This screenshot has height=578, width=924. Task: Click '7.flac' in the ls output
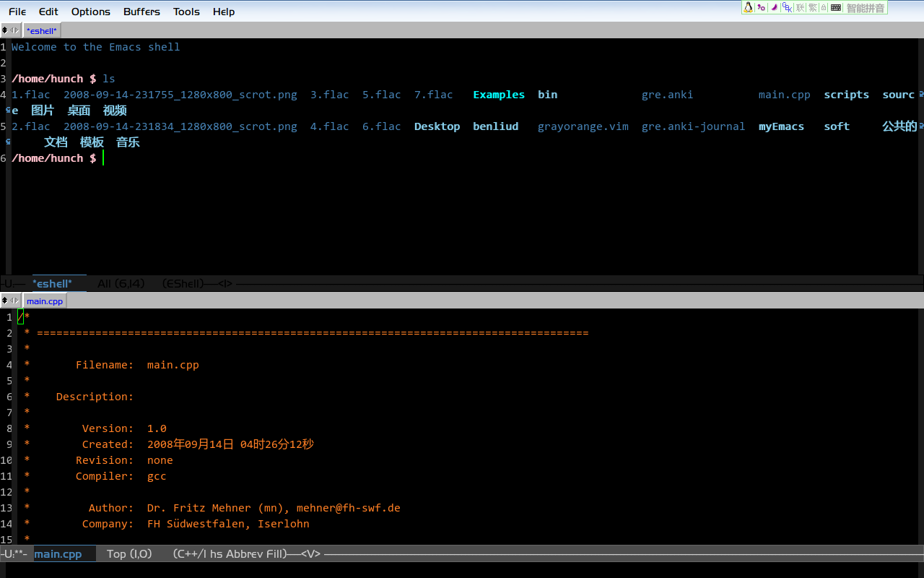click(434, 95)
